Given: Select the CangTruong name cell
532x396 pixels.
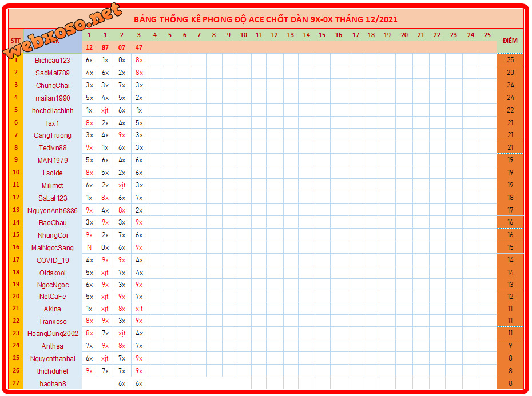Looking at the screenshot, I should [x=53, y=135].
